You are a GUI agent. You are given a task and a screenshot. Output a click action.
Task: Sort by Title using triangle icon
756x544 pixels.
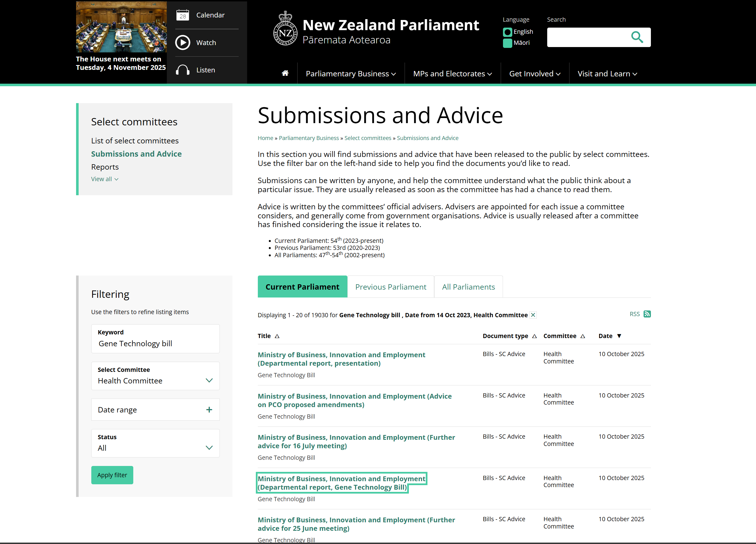point(277,336)
